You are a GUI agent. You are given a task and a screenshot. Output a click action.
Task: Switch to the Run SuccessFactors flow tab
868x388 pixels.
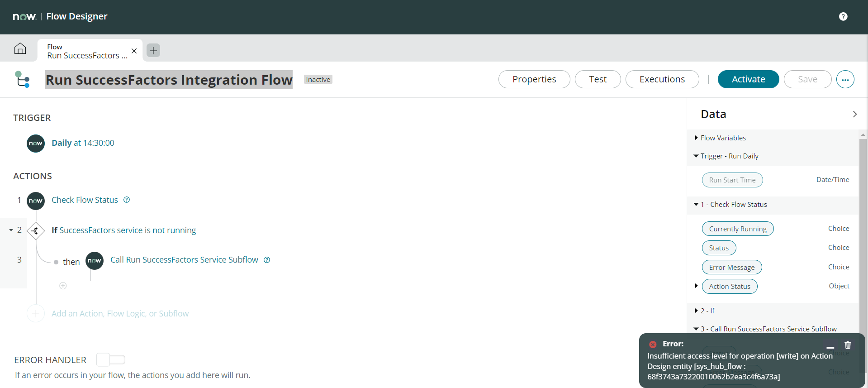pyautogui.click(x=87, y=51)
